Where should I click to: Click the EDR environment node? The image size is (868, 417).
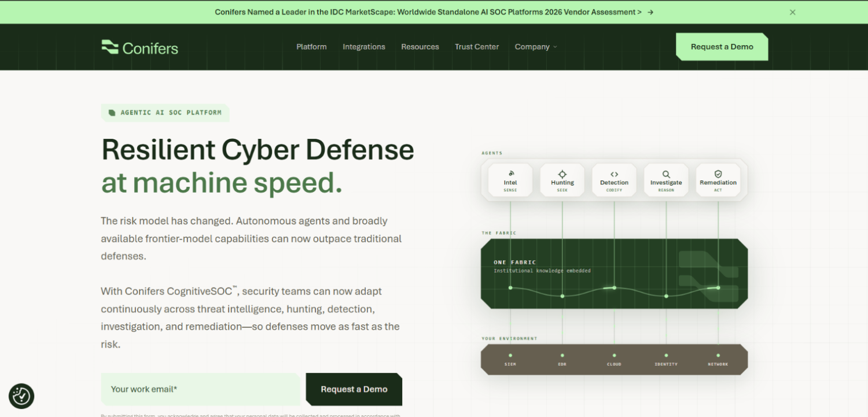click(x=562, y=359)
